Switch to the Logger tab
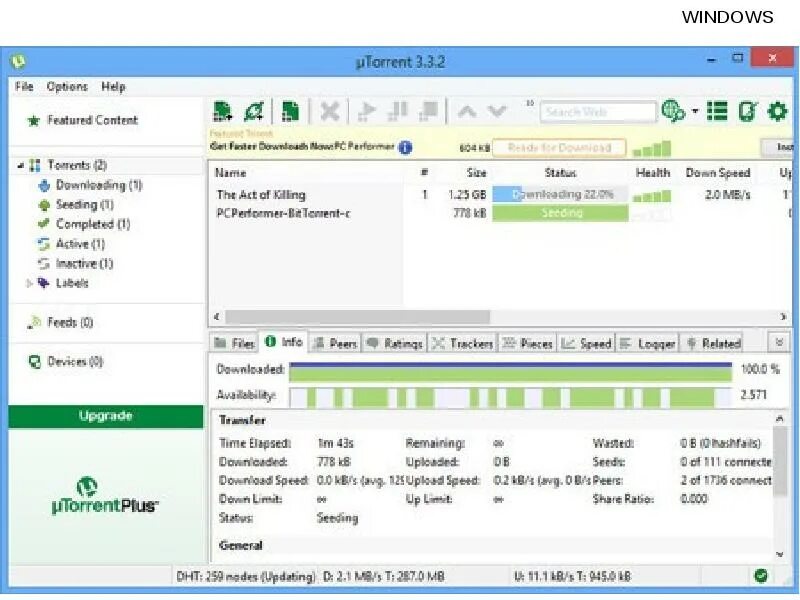 [x=648, y=343]
